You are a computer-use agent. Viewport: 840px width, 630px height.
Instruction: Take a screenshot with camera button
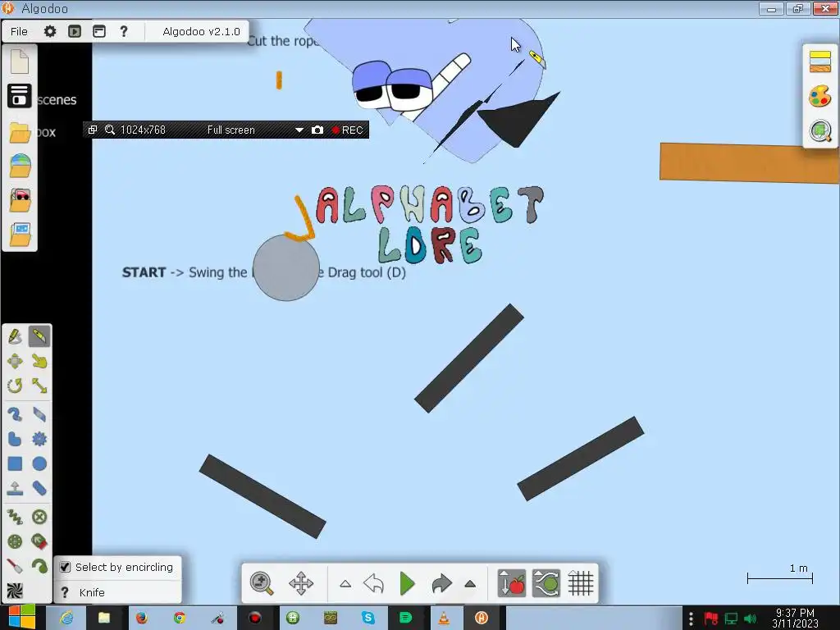tap(317, 130)
